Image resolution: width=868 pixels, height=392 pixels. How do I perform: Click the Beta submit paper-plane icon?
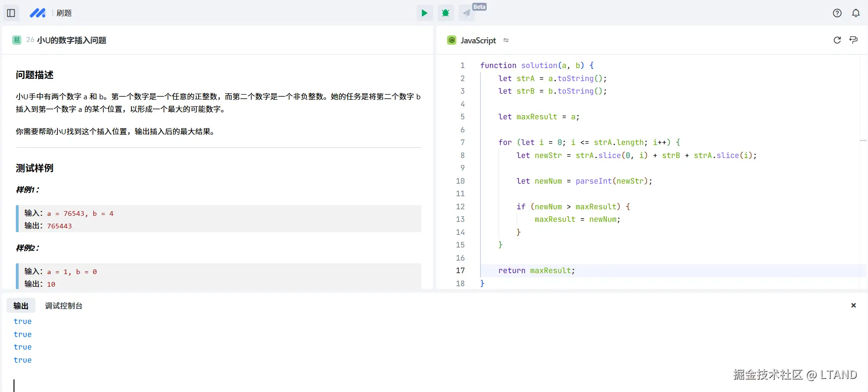(x=467, y=13)
